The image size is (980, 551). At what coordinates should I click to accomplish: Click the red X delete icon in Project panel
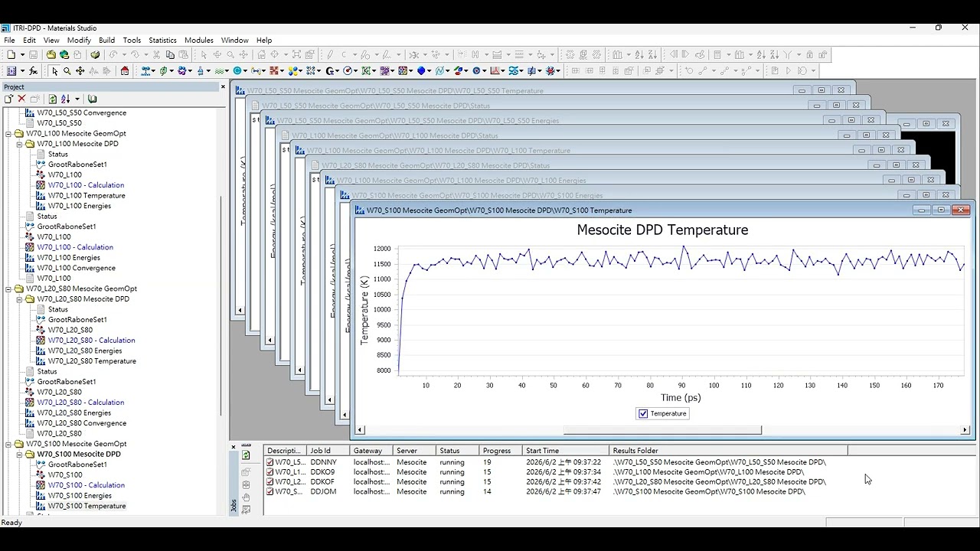click(x=21, y=99)
